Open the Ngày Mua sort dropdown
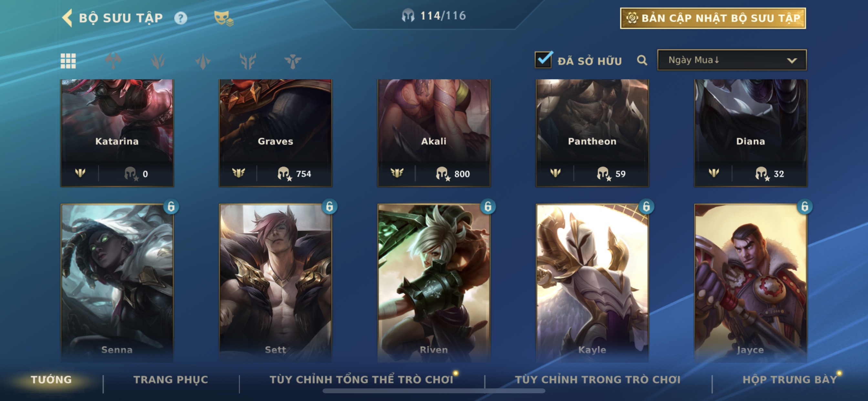 coord(732,60)
